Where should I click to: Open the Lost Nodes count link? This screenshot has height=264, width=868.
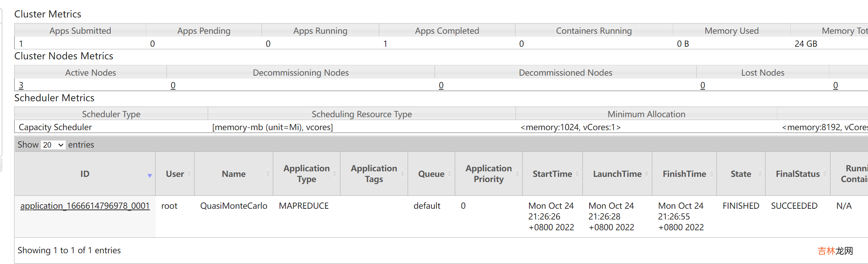pyautogui.click(x=702, y=85)
